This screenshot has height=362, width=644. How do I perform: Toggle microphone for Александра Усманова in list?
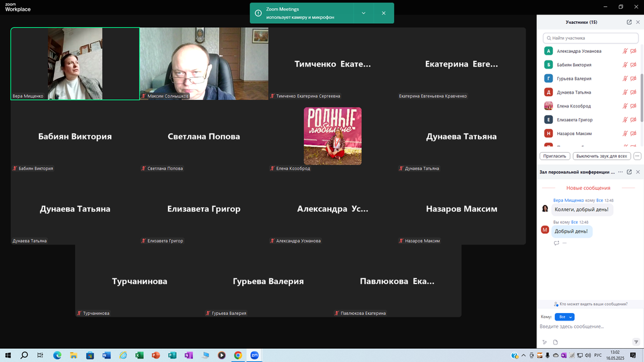click(x=625, y=52)
